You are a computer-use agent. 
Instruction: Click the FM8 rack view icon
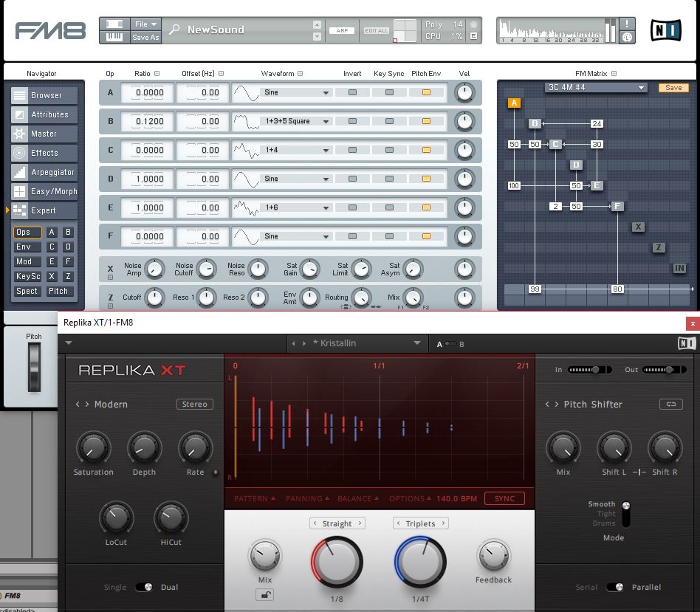pyautogui.click(x=114, y=24)
